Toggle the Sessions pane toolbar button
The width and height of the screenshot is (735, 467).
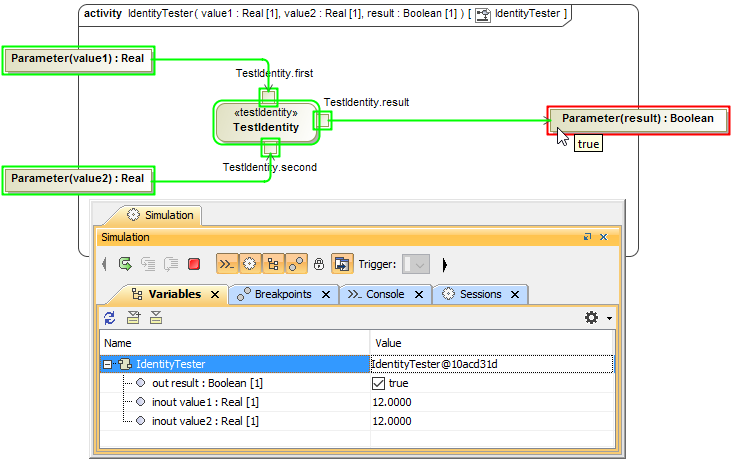coord(248,265)
